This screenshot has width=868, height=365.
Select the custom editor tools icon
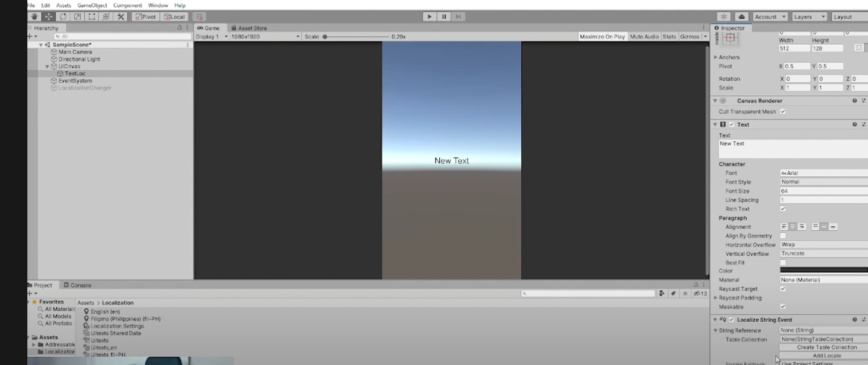pos(121,17)
